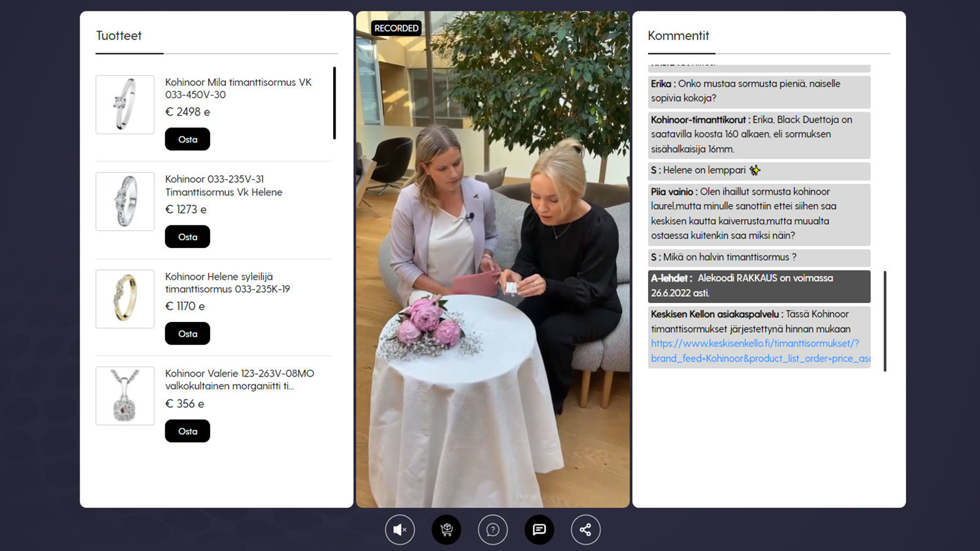The image size is (980, 551).
Task: Buy Kohinoor Mila timanttisormus with Osta
Action: [x=187, y=139]
